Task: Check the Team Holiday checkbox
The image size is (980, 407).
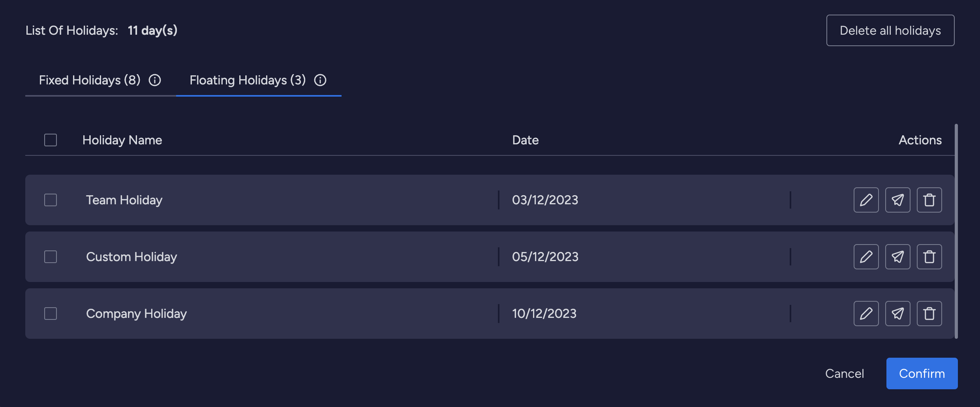Action: coord(51,200)
